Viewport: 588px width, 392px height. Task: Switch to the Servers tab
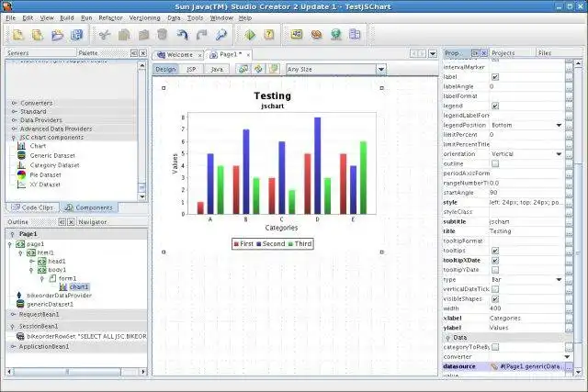pyautogui.click(x=18, y=53)
